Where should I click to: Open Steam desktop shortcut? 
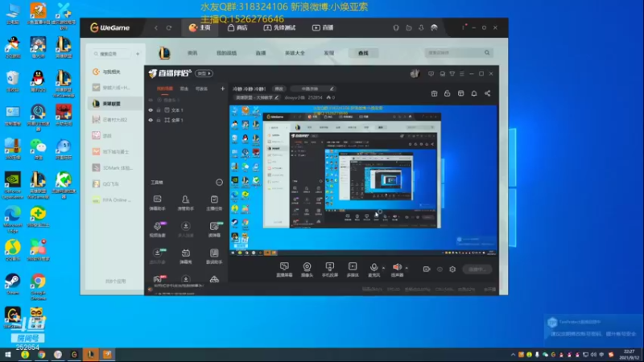(12, 285)
